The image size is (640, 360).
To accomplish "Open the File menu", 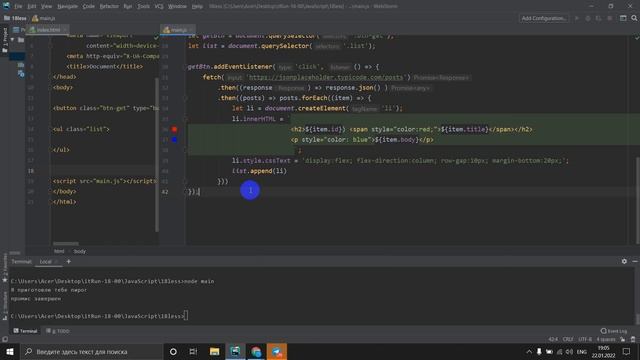I will (x=18, y=7).
